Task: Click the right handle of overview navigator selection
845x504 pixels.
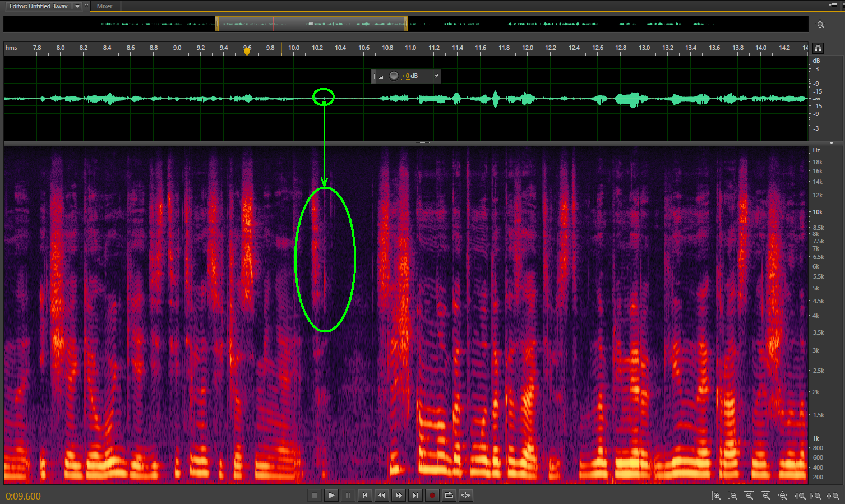Action: 405,24
